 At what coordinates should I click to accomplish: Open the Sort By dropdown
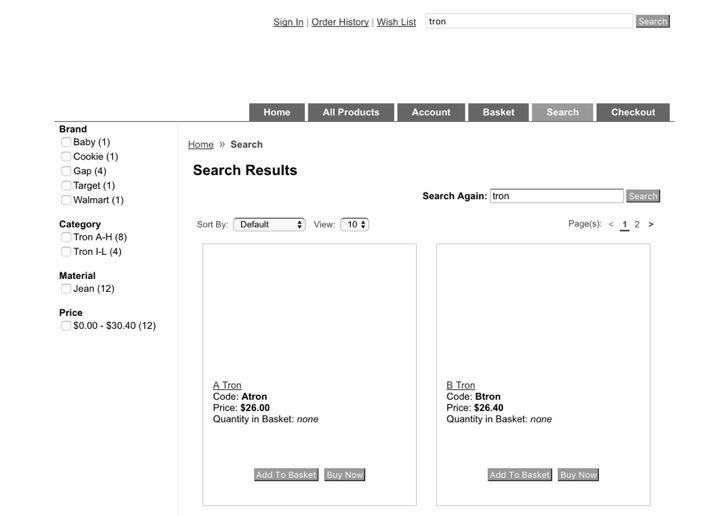269,224
